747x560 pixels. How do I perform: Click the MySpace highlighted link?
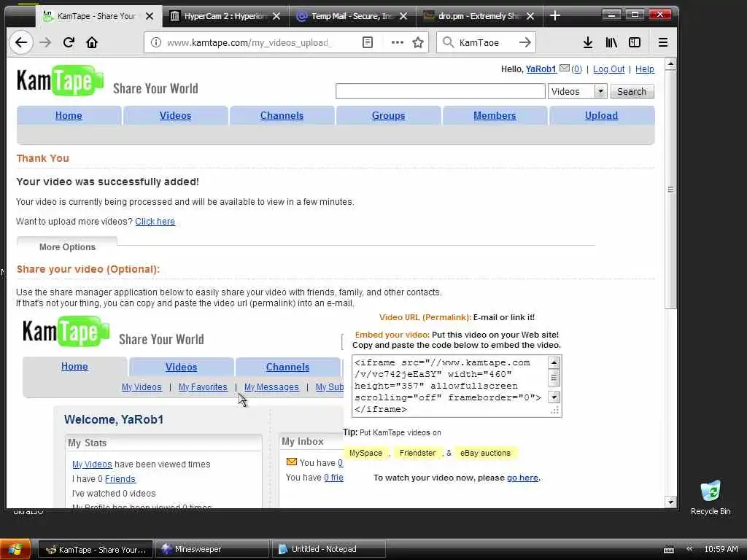(x=365, y=453)
